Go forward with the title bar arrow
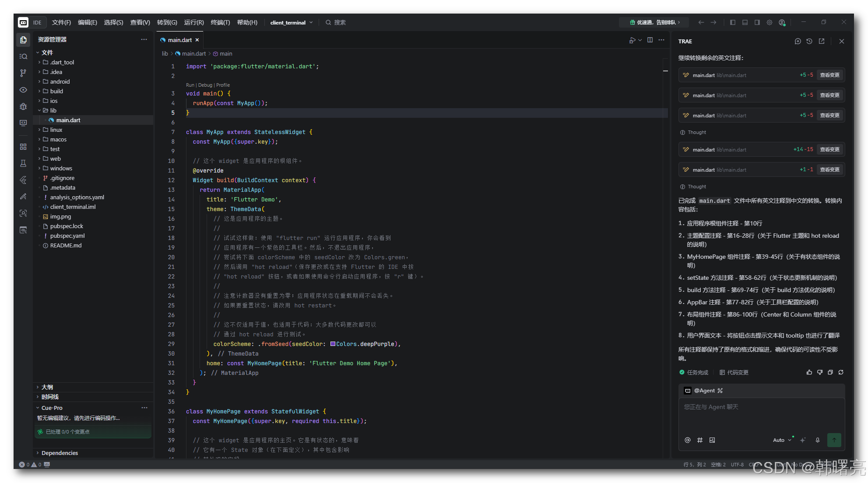The image size is (868, 483). click(x=713, y=22)
